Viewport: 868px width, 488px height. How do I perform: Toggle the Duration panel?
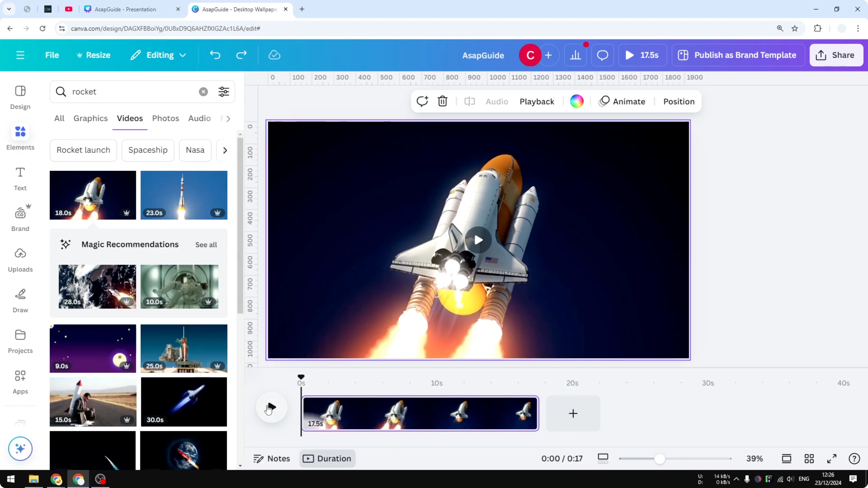(x=327, y=458)
